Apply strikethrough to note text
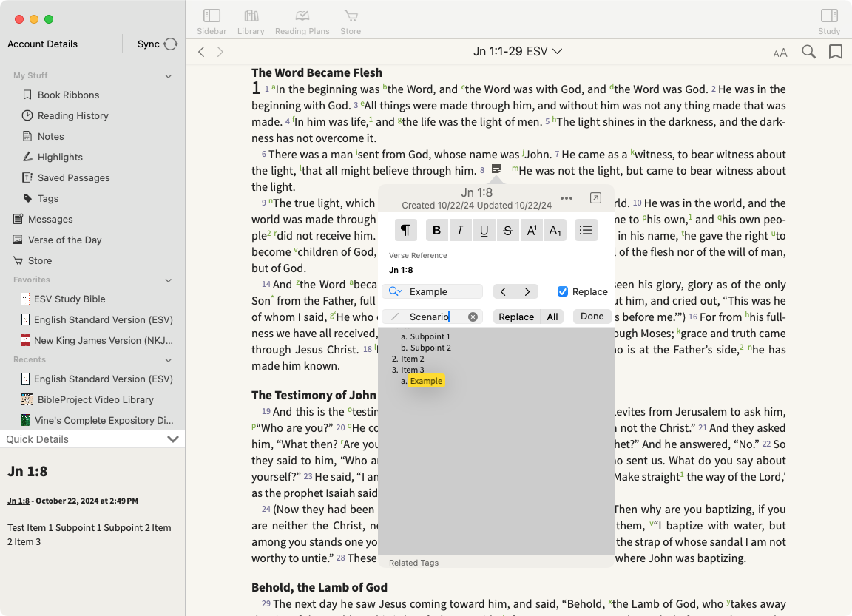Viewport: 852px width, 616px height. (507, 230)
